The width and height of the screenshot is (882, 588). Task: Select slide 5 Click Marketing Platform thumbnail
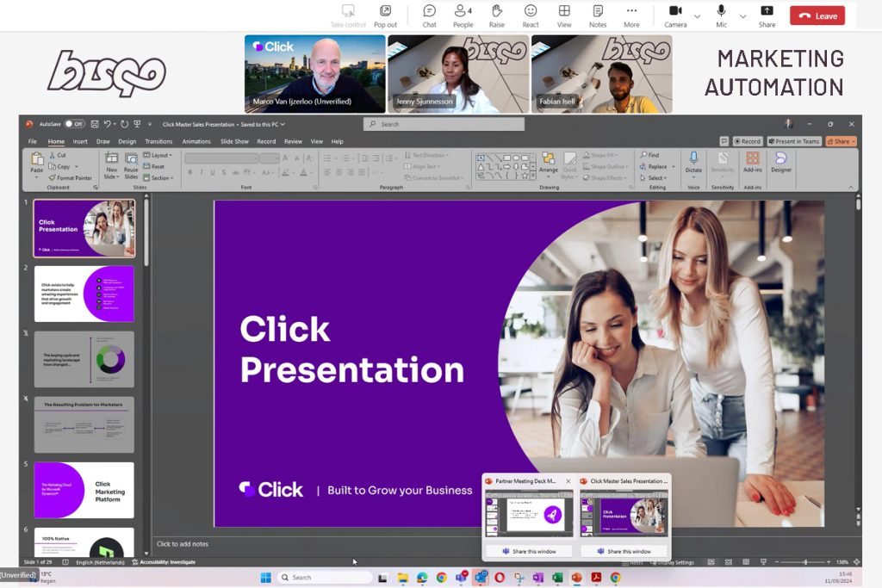(84, 490)
